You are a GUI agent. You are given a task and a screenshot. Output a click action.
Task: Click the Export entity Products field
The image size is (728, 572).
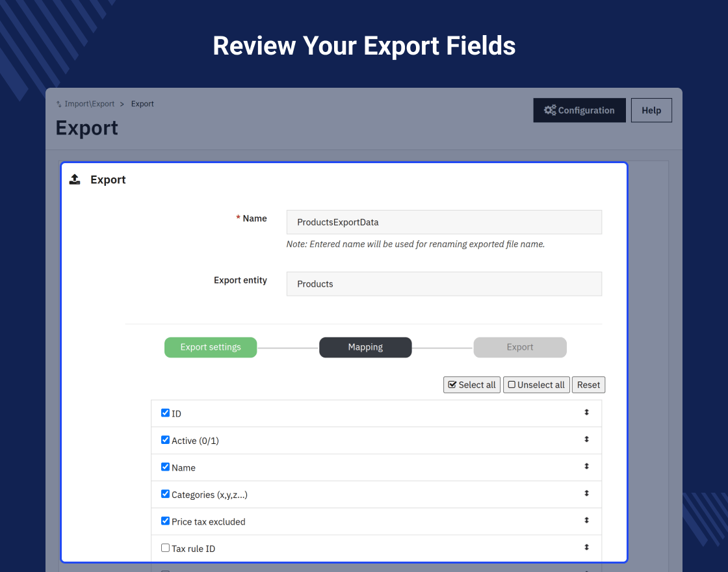click(444, 284)
